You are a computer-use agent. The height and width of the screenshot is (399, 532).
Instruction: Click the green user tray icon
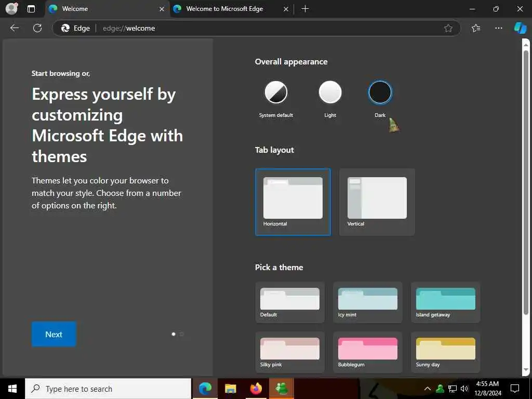click(x=440, y=389)
